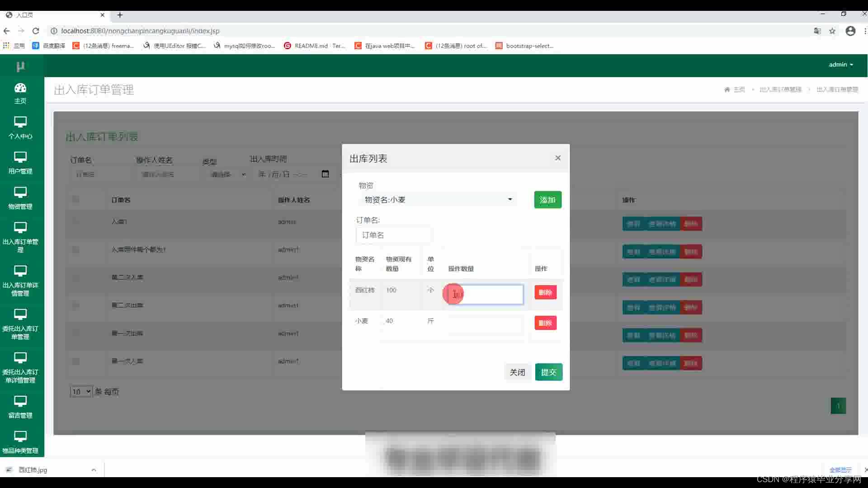Open 留言管理 sidebar icon
The width and height of the screenshot is (868, 488).
(20, 401)
